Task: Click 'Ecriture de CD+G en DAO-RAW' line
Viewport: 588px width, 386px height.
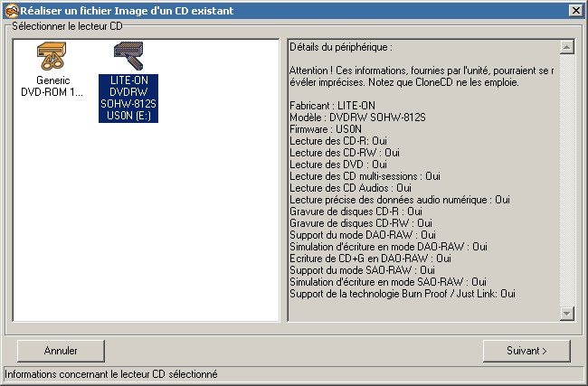Action: click(370, 259)
